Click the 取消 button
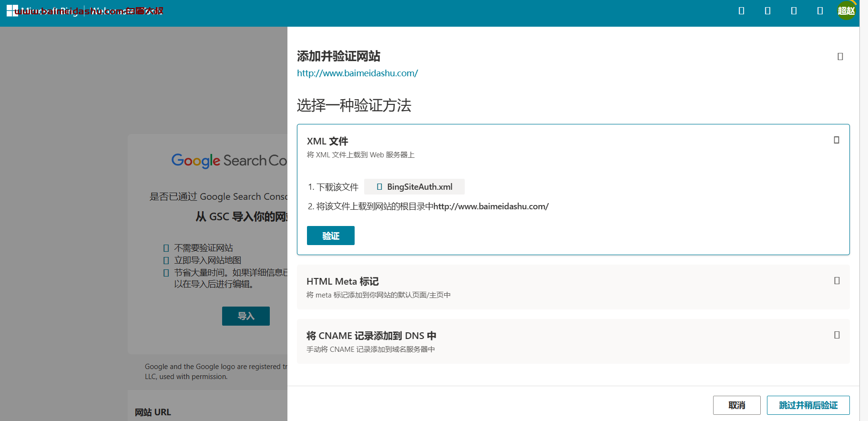 pyautogui.click(x=736, y=405)
